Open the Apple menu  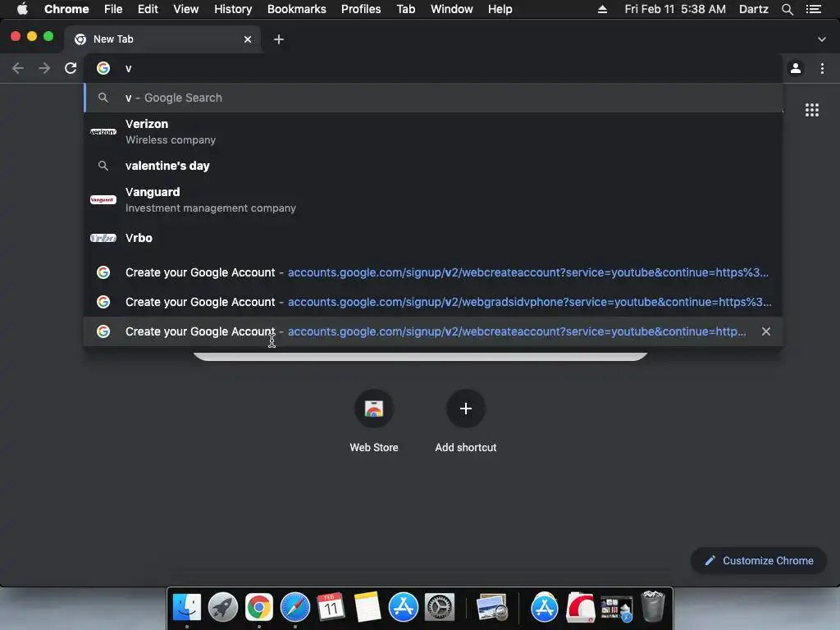(x=22, y=9)
